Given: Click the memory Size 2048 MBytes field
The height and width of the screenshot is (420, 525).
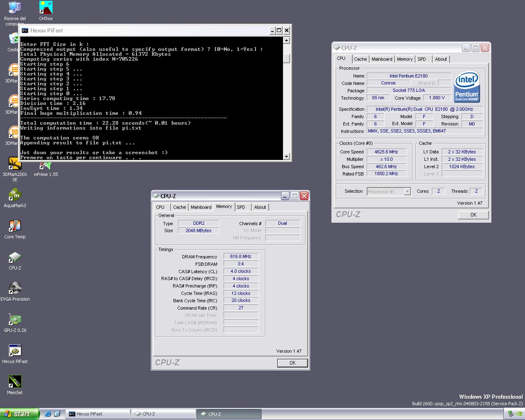Looking at the screenshot, I should pyautogui.click(x=199, y=231).
